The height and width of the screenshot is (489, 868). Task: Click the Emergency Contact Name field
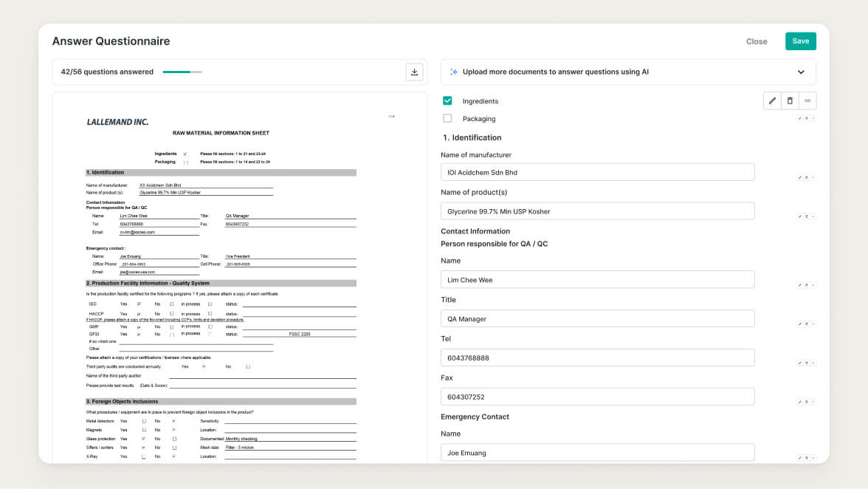tap(597, 453)
